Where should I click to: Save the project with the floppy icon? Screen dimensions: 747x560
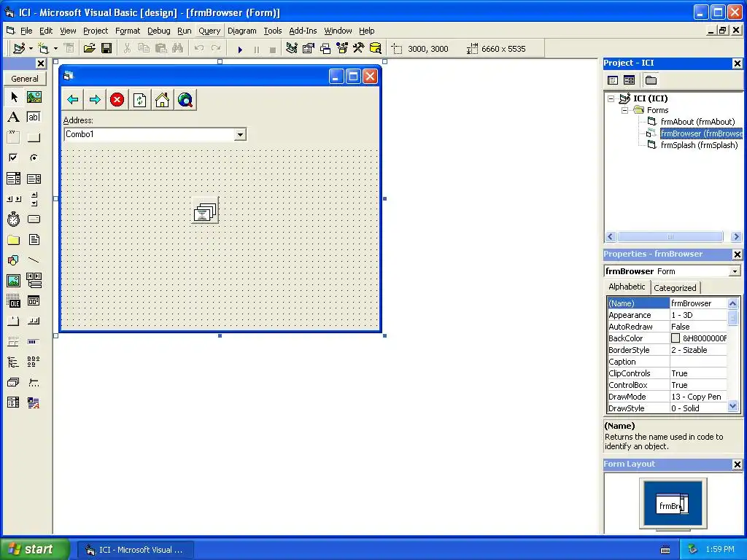[107, 49]
